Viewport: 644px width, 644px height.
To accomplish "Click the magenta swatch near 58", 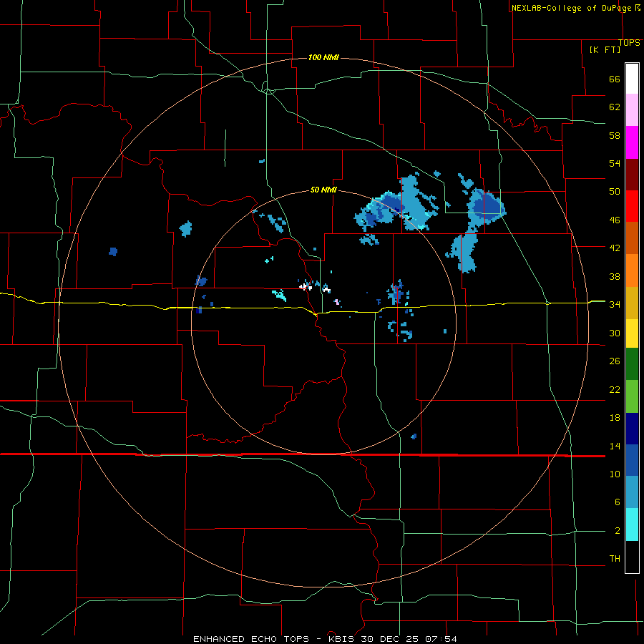I will (x=632, y=142).
